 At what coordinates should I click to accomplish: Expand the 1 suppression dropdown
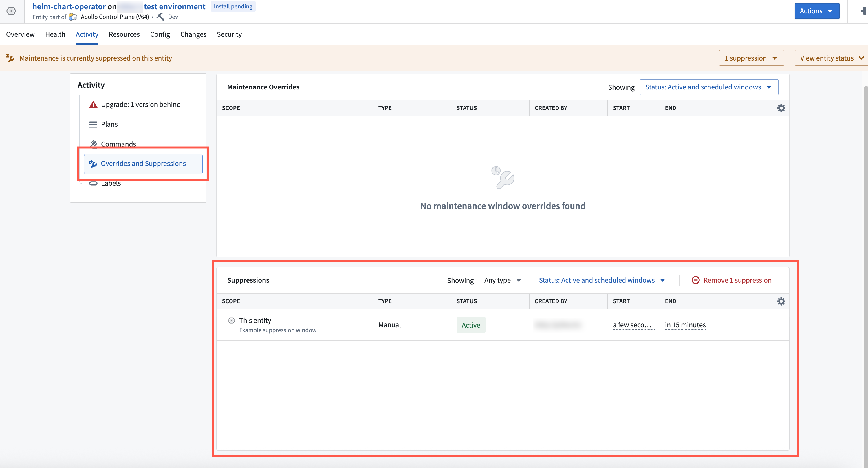click(751, 58)
